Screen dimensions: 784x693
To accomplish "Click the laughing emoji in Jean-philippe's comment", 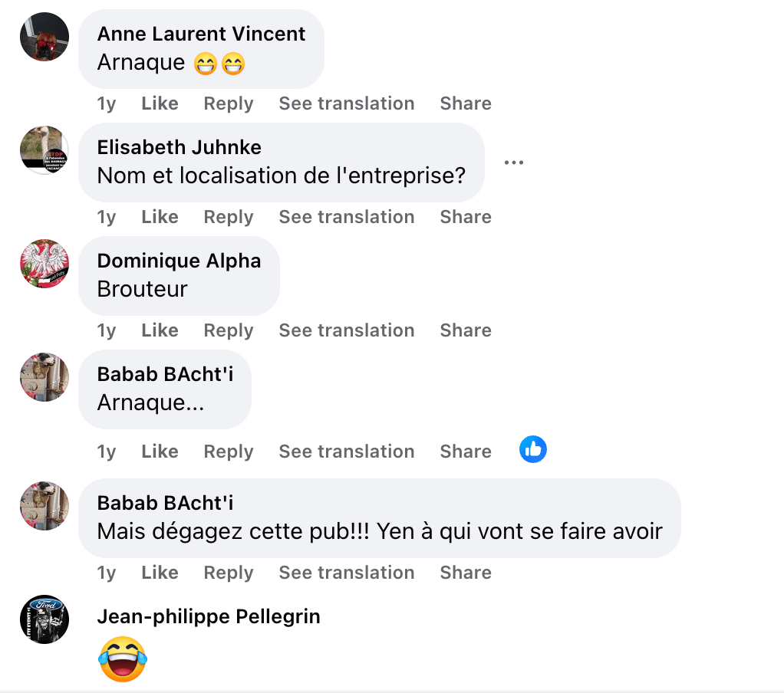I will pos(122,659).
